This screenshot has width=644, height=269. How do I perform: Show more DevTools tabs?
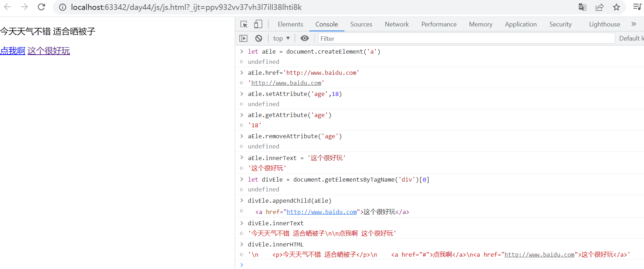pos(634,24)
